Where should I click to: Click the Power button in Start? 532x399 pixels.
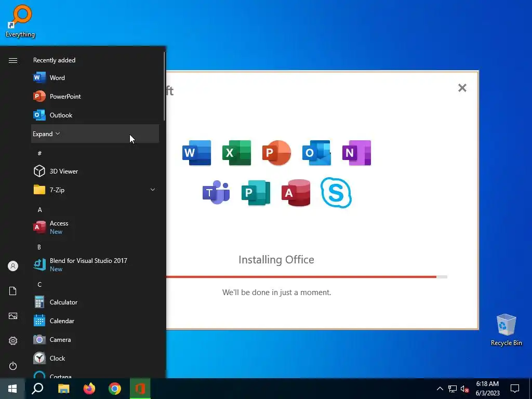[13, 366]
